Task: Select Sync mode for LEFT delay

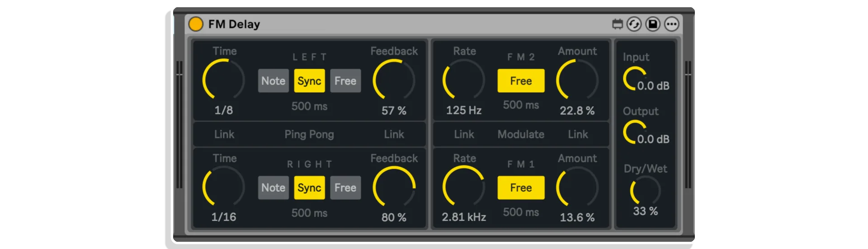Action: point(310,81)
